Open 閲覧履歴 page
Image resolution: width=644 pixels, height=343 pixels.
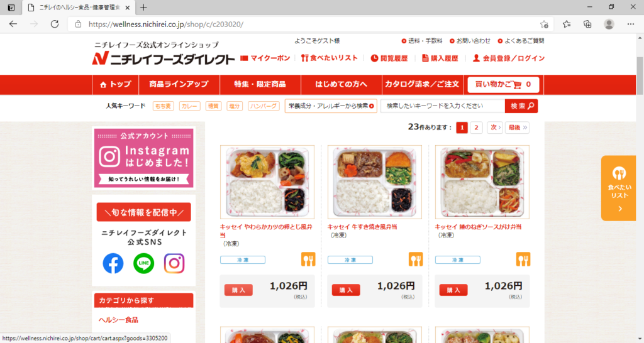(389, 58)
